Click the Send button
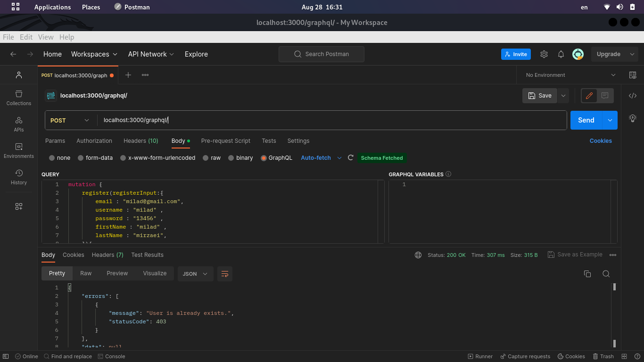This screenshot has height=362, width=644. pos(586,120)
